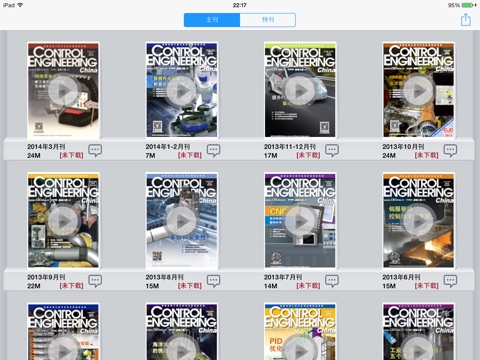This screenshot has height=360, width=480.
Task: Tap 未下载 under 2013年10月刊
Action: click(426, 155)
